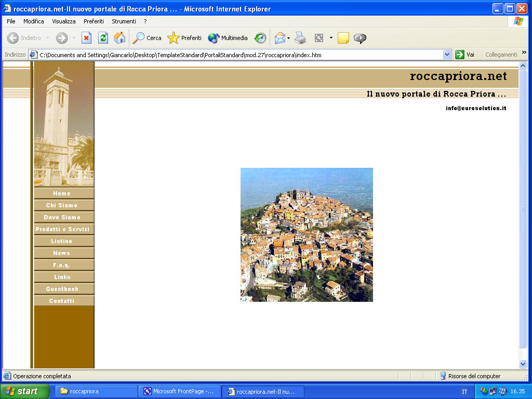This screenshot has height=399, width=532.
Task: Click the Edit page toolbar icon
Action: 319,38
